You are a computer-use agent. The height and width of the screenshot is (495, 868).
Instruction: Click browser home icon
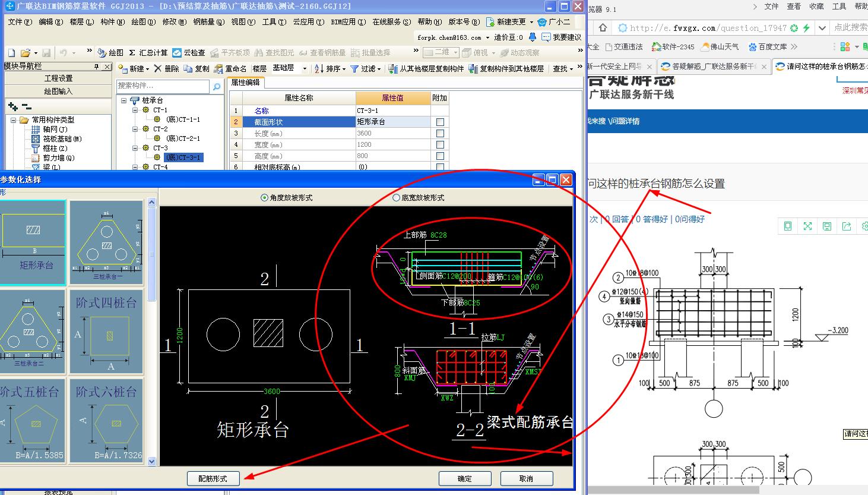(603, 28)
